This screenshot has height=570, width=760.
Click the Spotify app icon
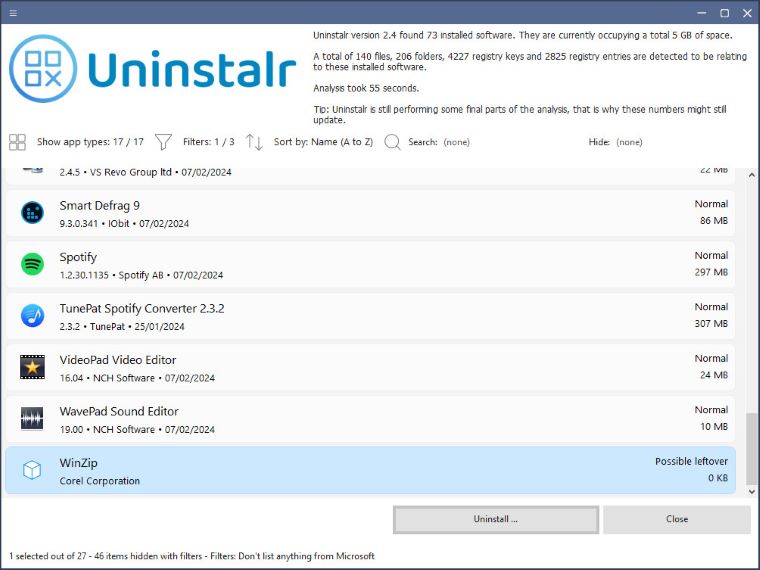click(32, 264)
